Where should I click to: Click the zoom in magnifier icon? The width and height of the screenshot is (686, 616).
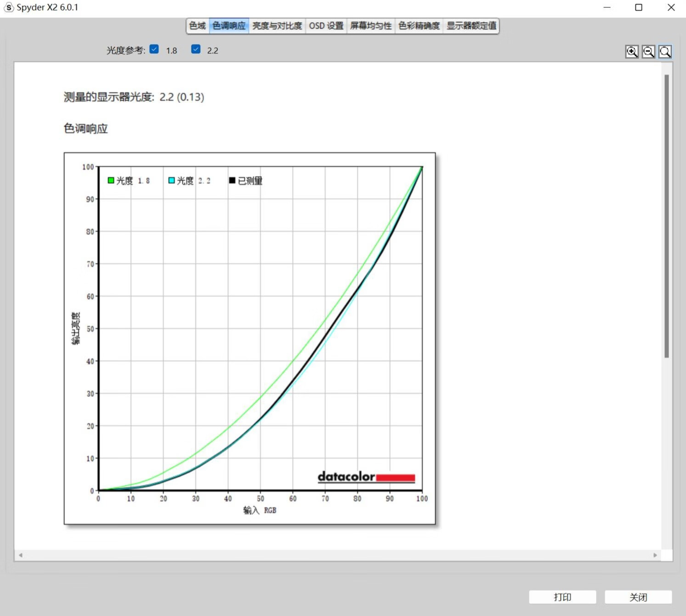[x=632, y=51]
